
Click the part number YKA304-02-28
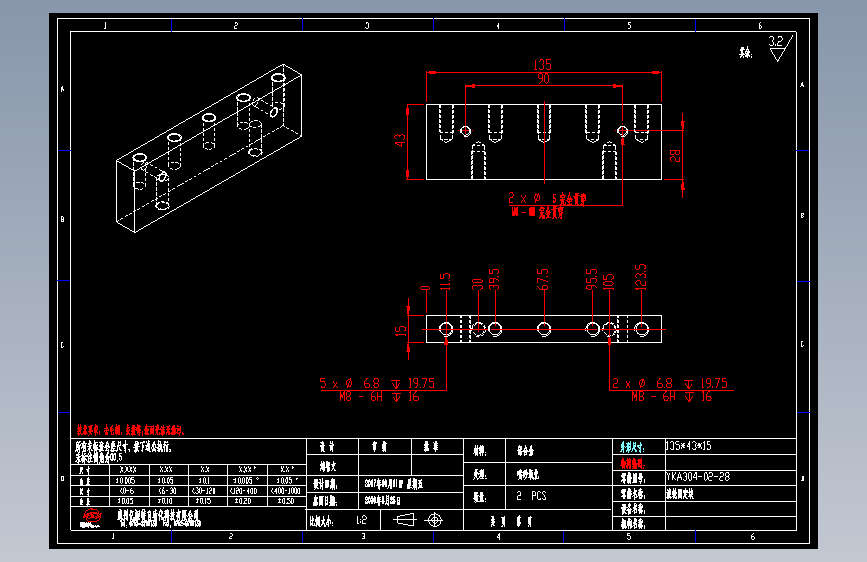click(698, 477)
